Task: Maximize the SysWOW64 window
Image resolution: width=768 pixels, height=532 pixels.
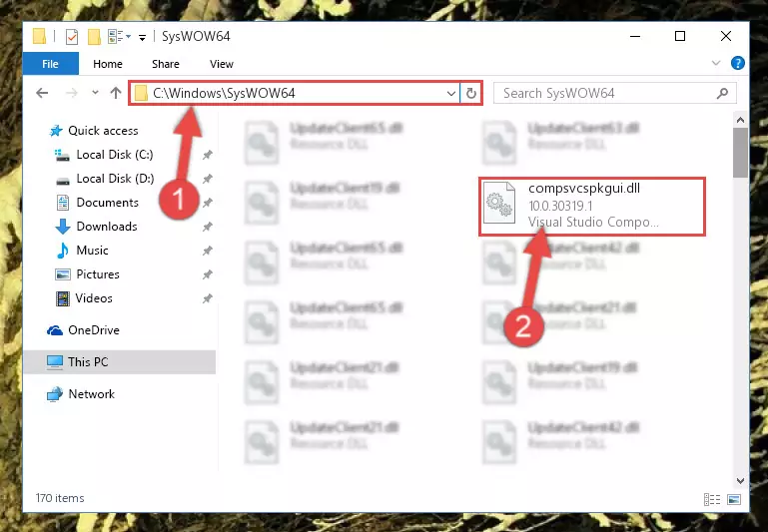Action: 680,37
